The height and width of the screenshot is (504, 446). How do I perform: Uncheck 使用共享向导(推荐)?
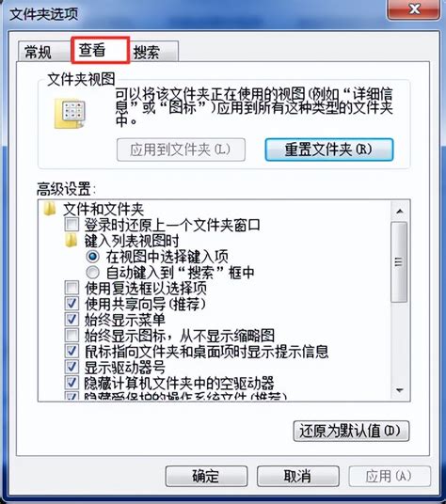[x=72, y=304]
